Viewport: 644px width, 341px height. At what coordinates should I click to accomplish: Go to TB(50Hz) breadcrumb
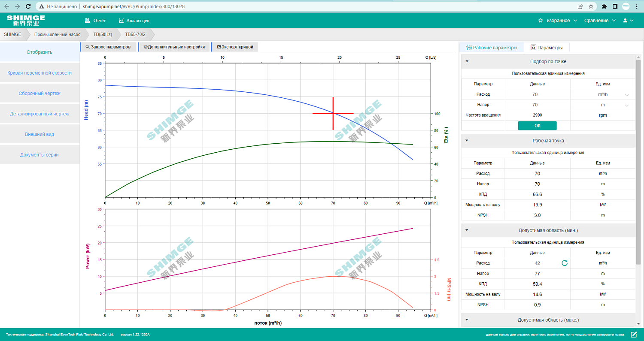click(x=103, y=34)
